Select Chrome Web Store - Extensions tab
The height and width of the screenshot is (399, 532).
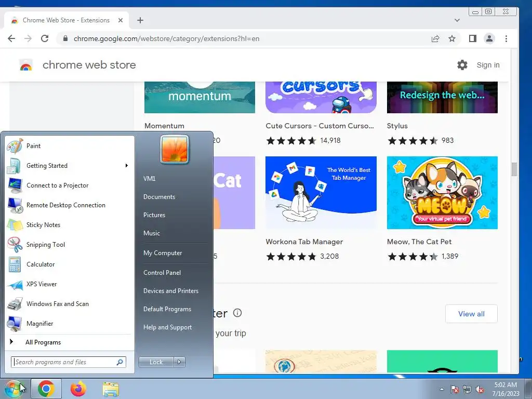(x=66, y=20)
